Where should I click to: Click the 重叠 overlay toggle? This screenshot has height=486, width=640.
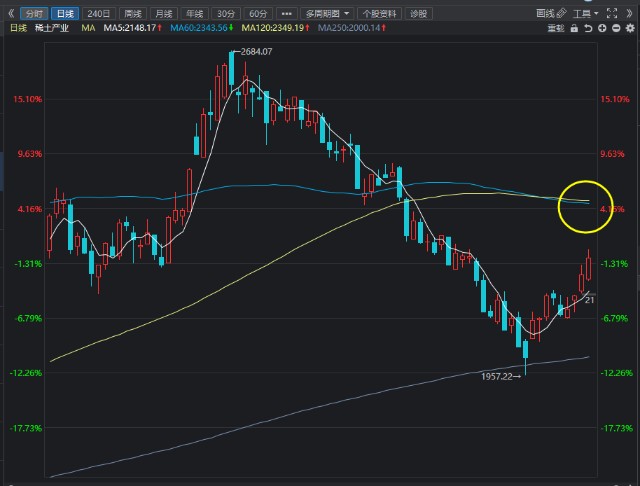pos(553,30)
